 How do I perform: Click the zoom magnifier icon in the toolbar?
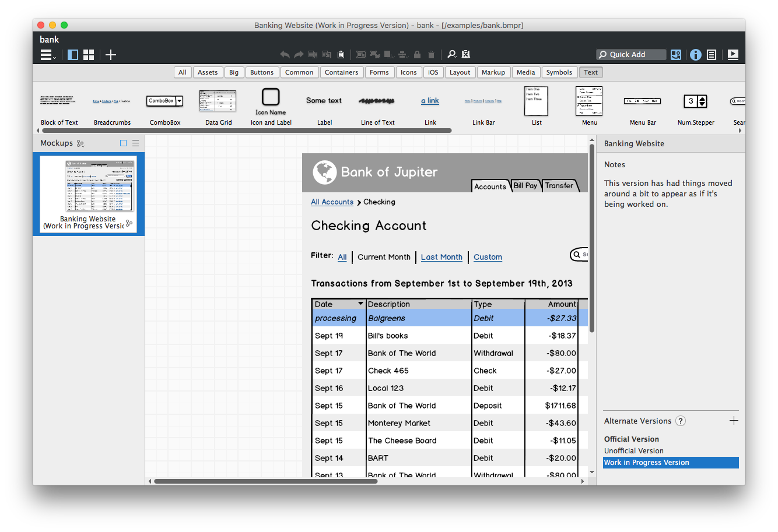pyautogui.click(x=451, y=55)
